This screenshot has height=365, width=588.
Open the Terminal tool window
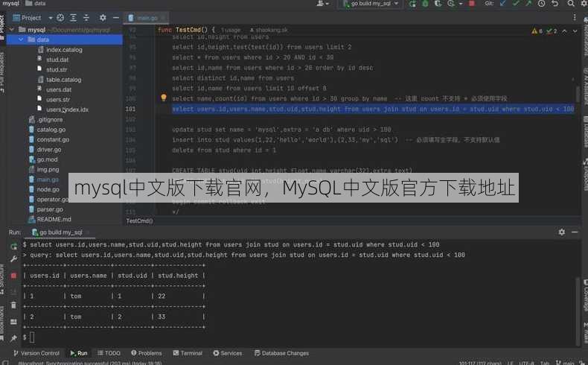(188, 353)
